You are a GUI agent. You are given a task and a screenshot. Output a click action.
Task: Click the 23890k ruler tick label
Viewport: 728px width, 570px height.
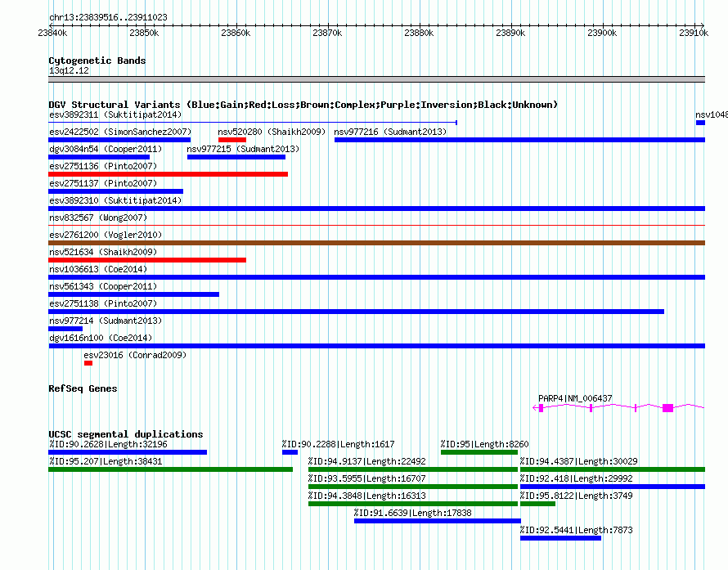pyautogui.click(x=510, y=33)
